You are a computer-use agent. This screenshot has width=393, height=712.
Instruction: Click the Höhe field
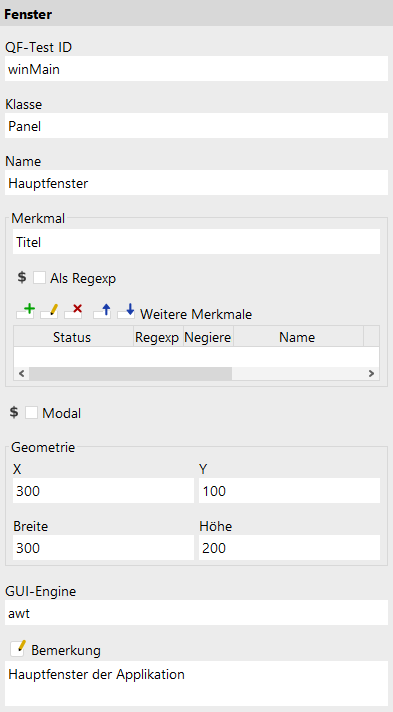(289, 548)
